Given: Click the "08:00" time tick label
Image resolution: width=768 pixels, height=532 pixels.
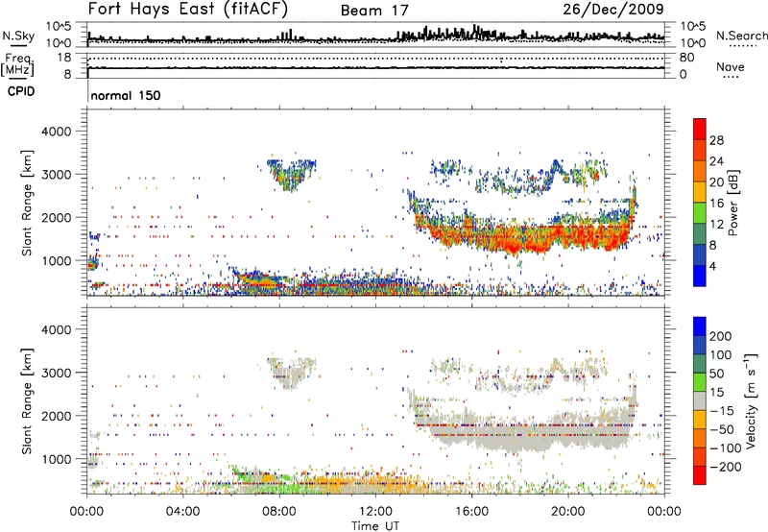Looking at the screenshot, I should pyautogui.click(x=279, y=512).
